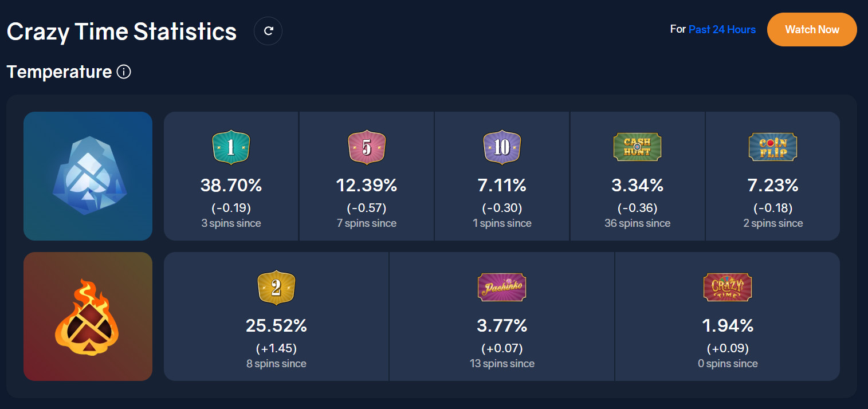Click the yellow number 2 badge
Viewport: 868px width, 409px height.
click(x=276, y=288)
